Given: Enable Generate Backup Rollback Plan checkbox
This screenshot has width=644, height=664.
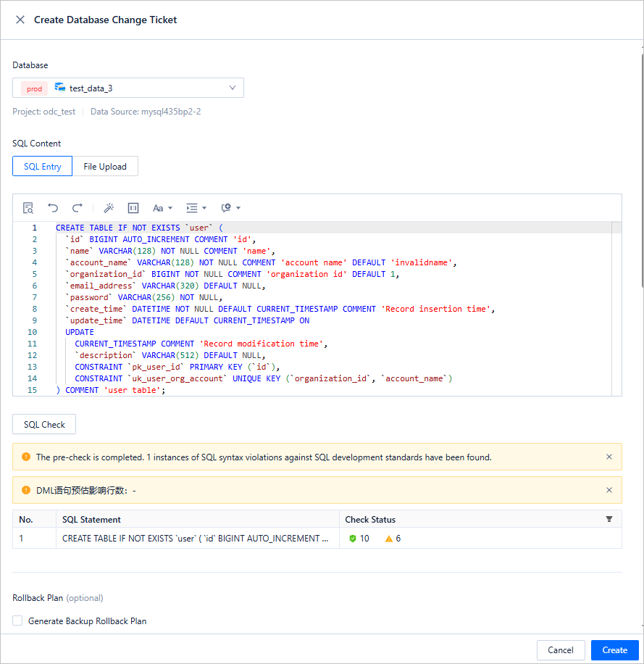Looking at the screenshot, I should click(x=17, y=621).
